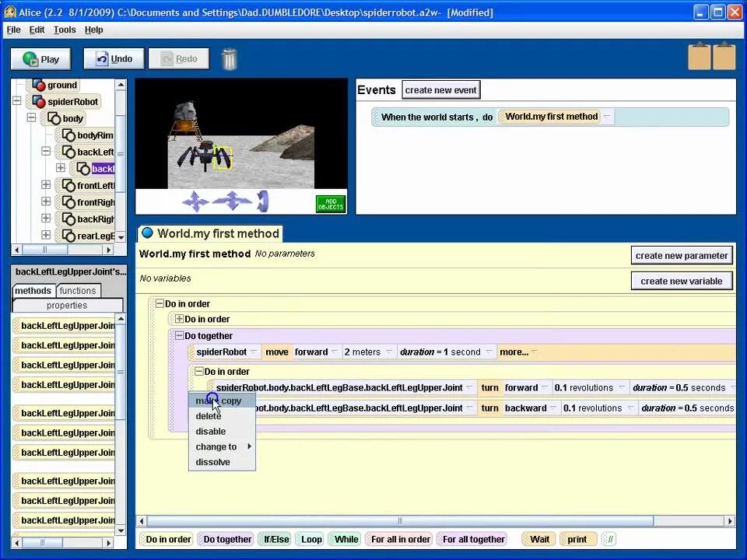Click the Play button
Screen dimensions: 747x560
(x=41, y=59)
